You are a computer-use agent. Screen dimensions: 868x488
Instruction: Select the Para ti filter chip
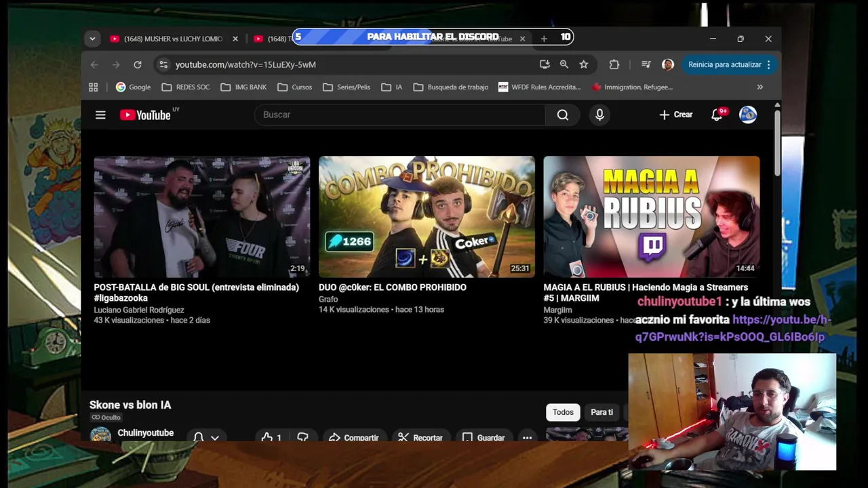(601, 412)
